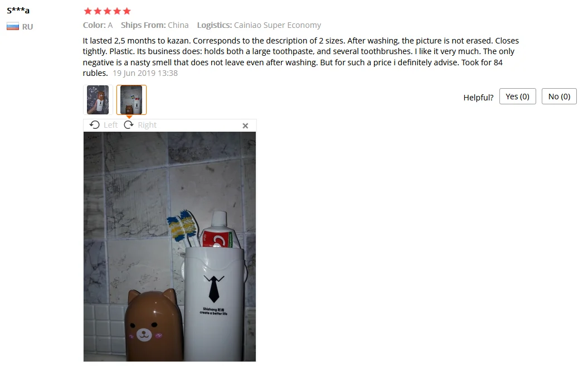
Task: Click the Cainiao Super Economy logistics text
Action: [x=278, y=25]
